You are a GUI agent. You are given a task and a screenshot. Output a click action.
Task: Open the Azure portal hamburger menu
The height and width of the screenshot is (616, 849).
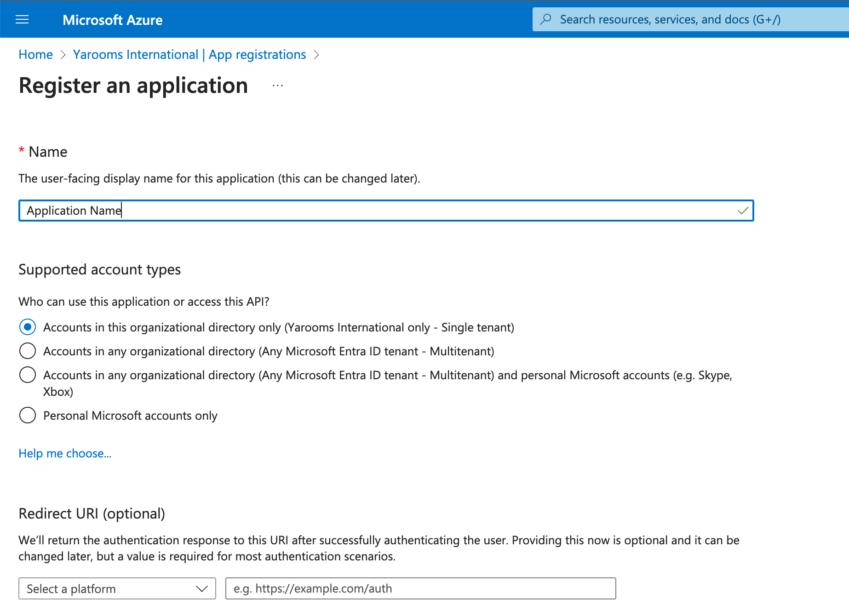[x=22, y=19]
